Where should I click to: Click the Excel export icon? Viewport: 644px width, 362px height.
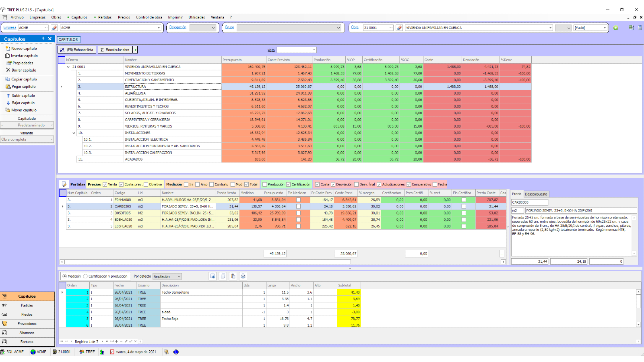click(x=631, y=28)
